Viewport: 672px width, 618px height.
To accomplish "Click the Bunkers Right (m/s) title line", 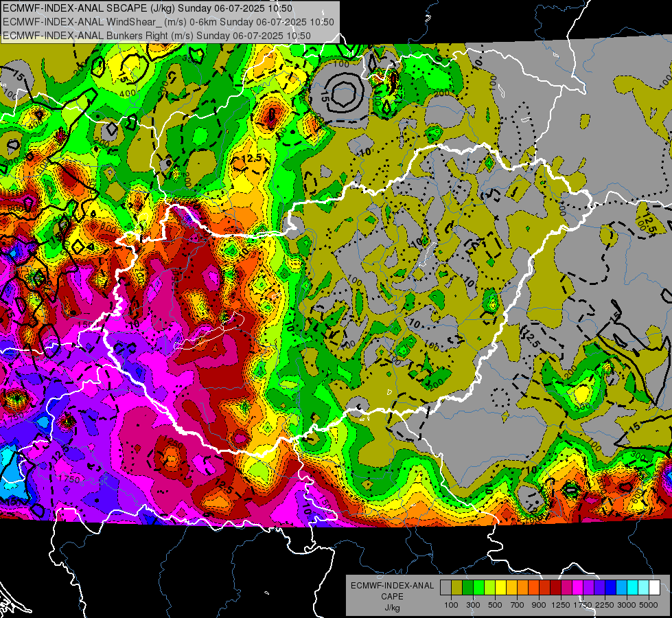I will tap(157, 36).
